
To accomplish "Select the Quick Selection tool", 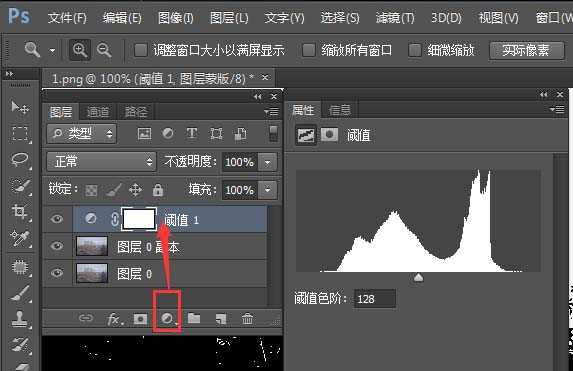I will coord(20,186).
